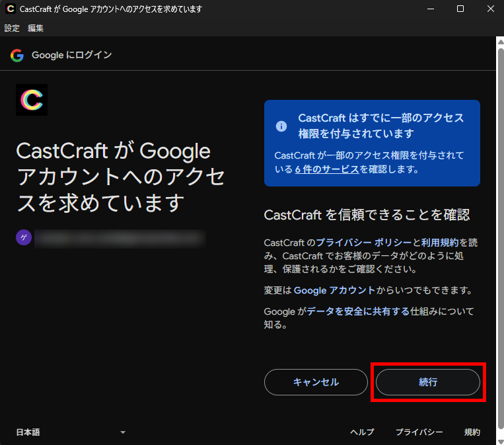Open the ヘルプ footer link
504x445 pixels.
pyautogui.click(x=362, y=432)
